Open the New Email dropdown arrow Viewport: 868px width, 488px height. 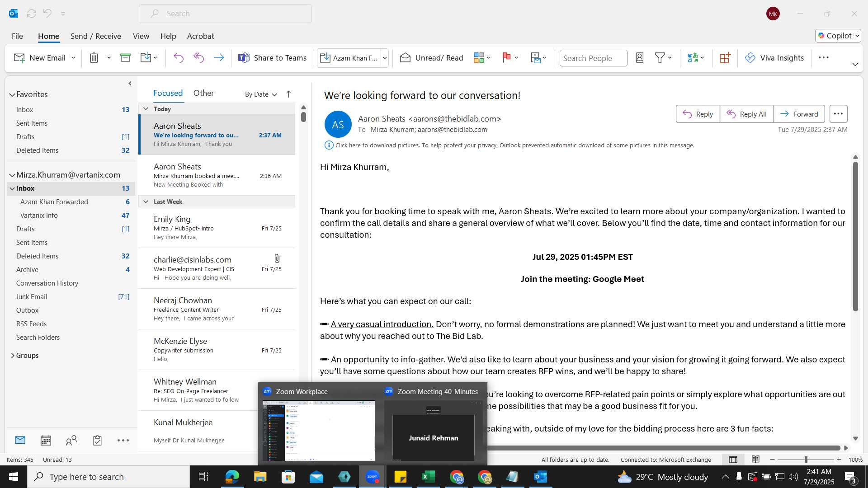[73, 58]
